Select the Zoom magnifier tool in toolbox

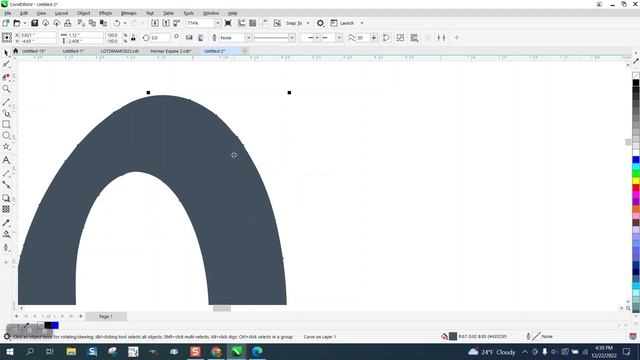click(6, 89)
